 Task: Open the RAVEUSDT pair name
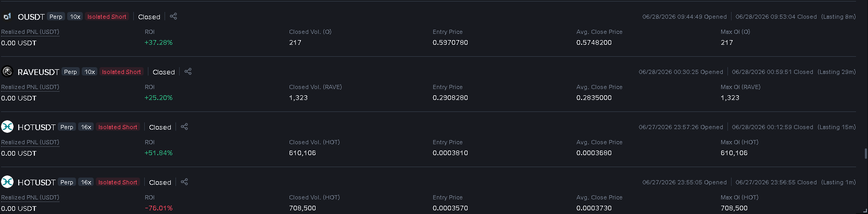(x=39, y=72)
